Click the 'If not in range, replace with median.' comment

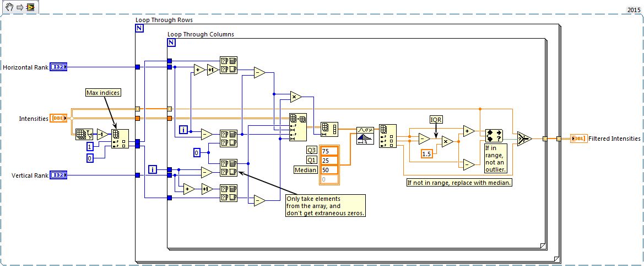[x=459, y=183]
